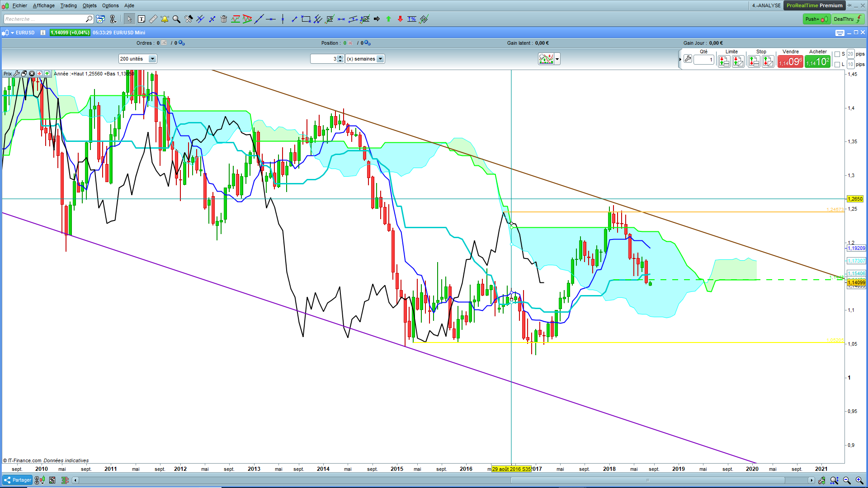Click the wrench trading settings icon

pyautogui.click(x=688, y=59)
